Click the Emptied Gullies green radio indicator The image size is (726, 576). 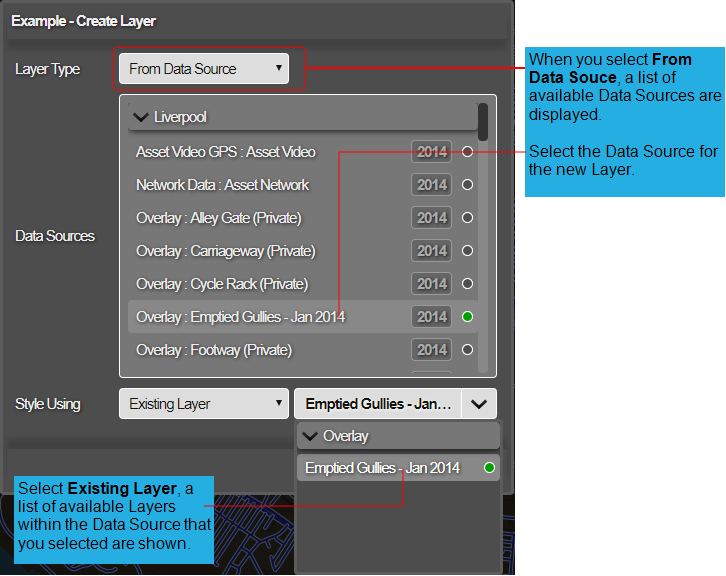point(467,317)
